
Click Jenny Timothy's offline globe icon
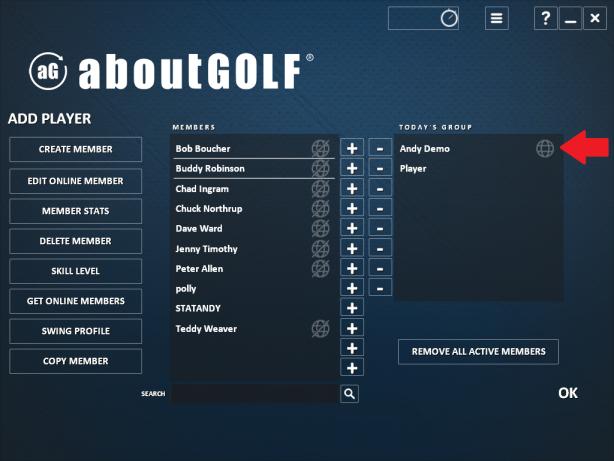[320, 248]
